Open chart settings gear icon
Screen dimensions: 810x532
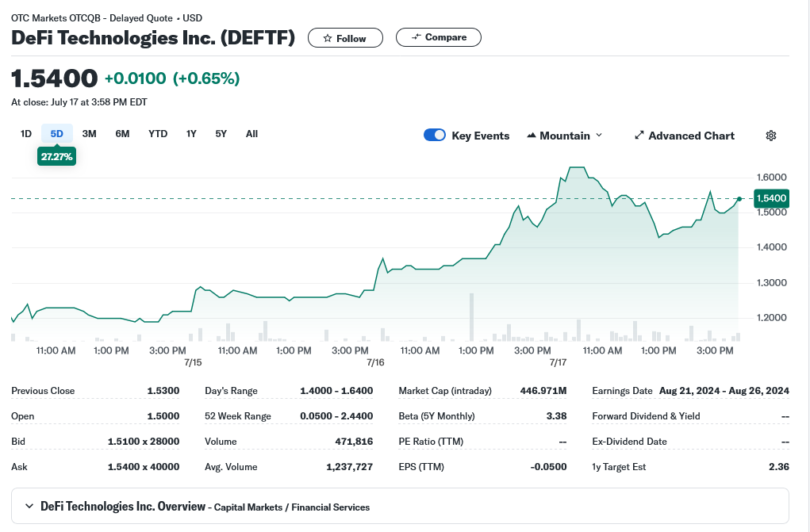pos(771,136)
